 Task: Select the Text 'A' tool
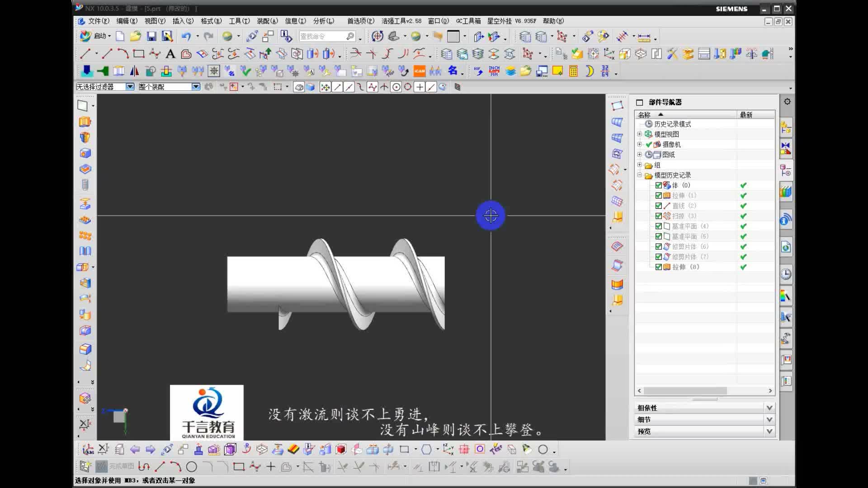170,54
